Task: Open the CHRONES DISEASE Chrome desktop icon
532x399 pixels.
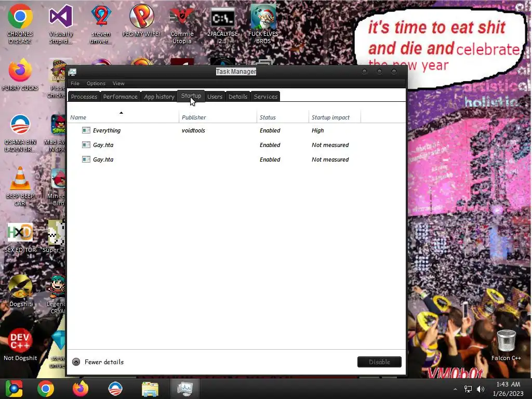Action: (x=20, y=24)
